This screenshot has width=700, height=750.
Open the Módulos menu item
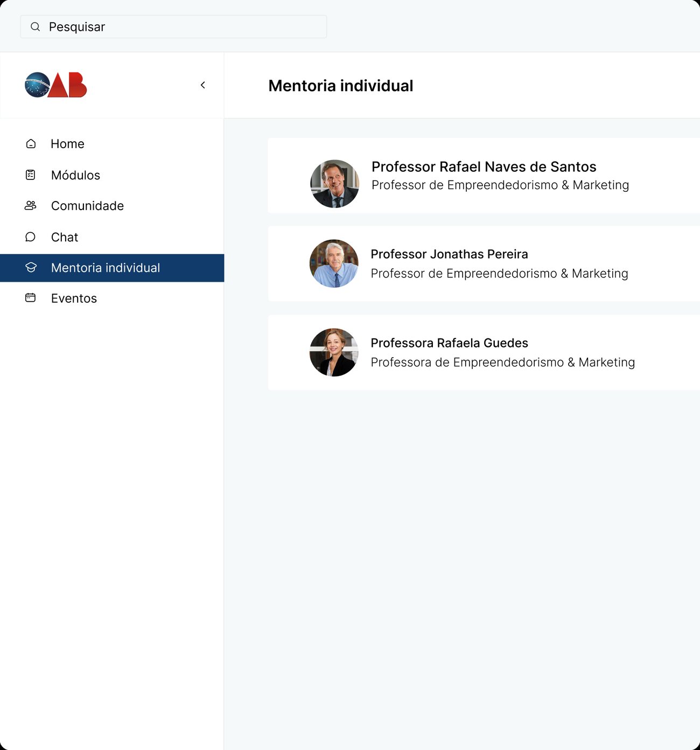tap(75, 175)
